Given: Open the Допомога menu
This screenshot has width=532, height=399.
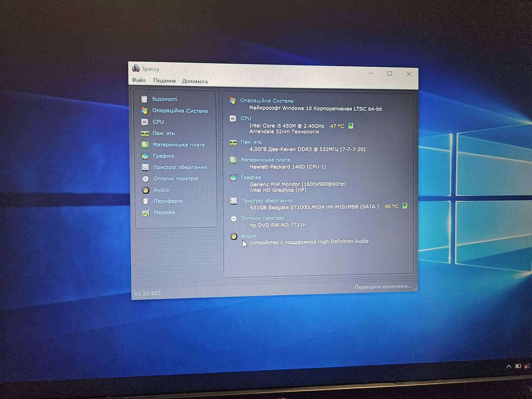Looking at the screenshot, I should tap(195, 81).
